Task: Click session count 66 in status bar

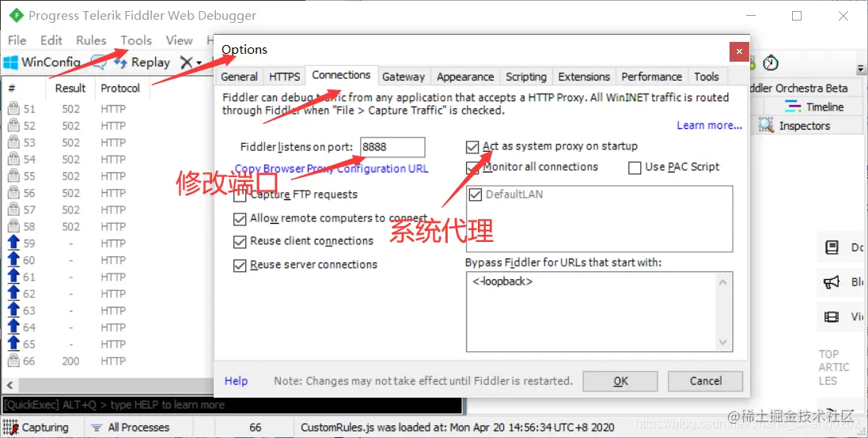Action: point(256,428)
